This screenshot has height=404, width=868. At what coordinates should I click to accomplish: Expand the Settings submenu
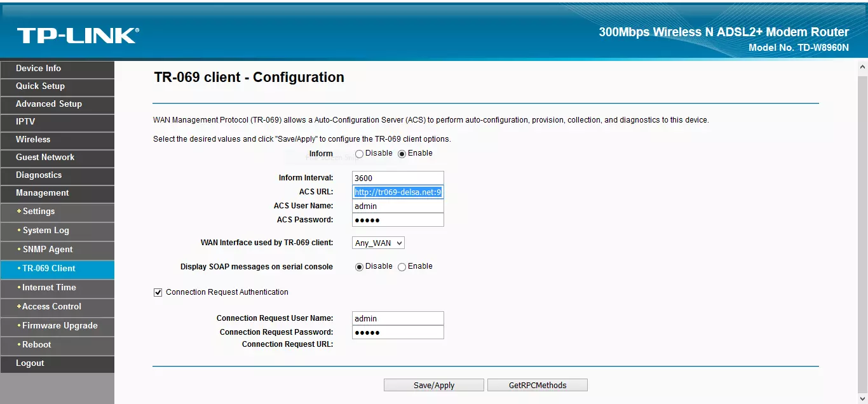57,212
